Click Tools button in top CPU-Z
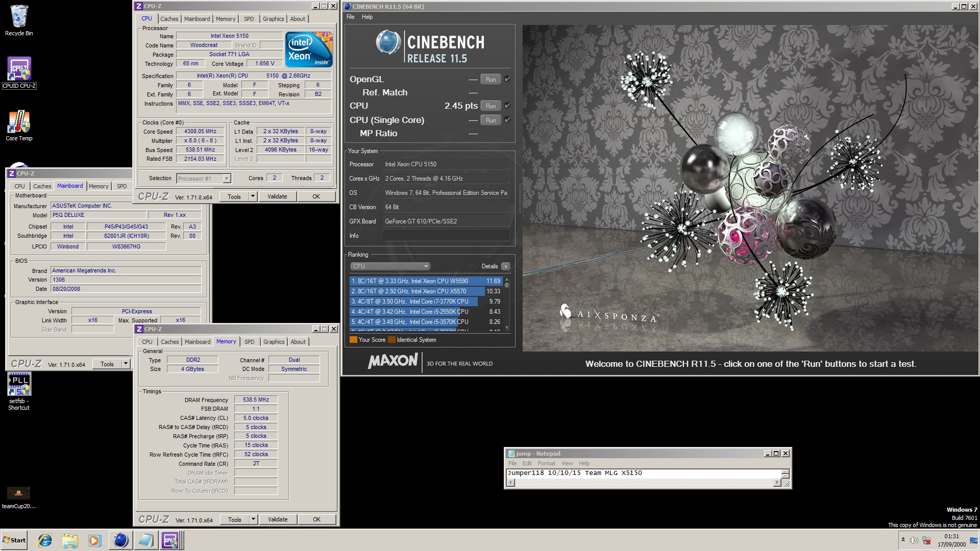Screen dimensions: 980x551 point(234,196)
